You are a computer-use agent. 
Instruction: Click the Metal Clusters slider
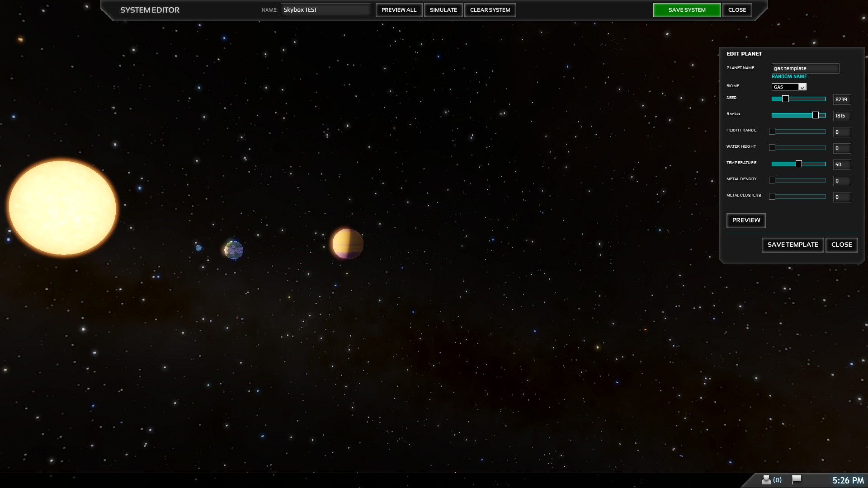[x=798, y=197]
